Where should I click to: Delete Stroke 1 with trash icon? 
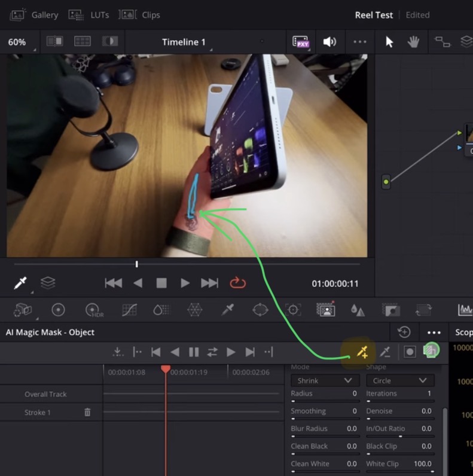[87, 412]
